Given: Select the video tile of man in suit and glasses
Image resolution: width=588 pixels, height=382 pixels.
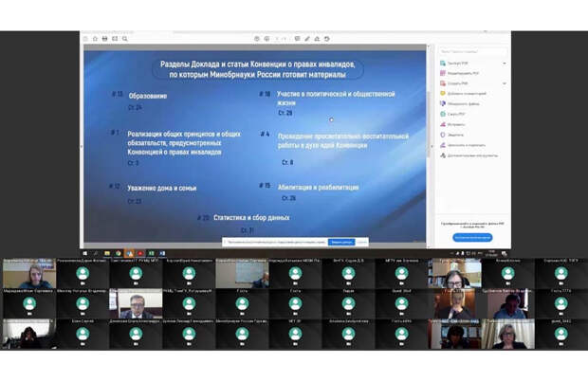Looking at the screenshot, I should [136, 303].
